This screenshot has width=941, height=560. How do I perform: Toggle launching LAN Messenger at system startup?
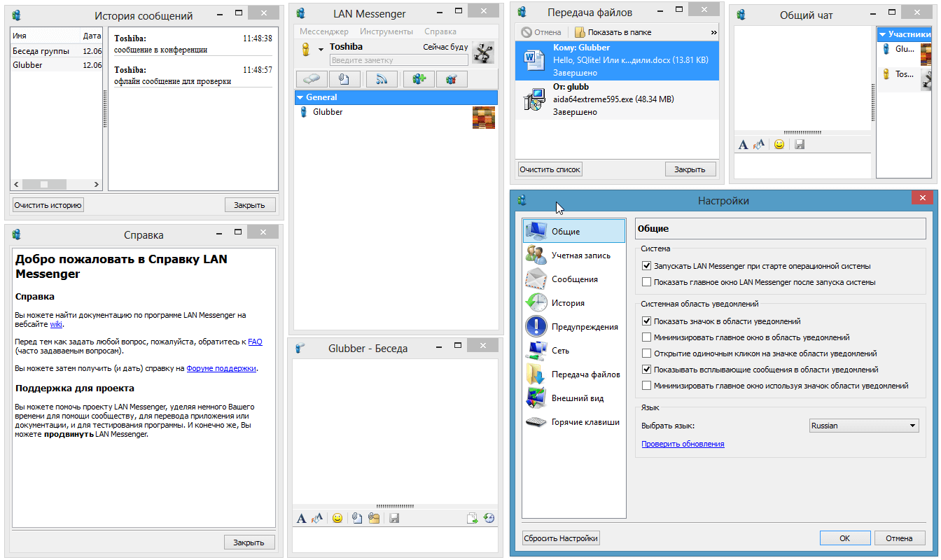coord(646,266)
